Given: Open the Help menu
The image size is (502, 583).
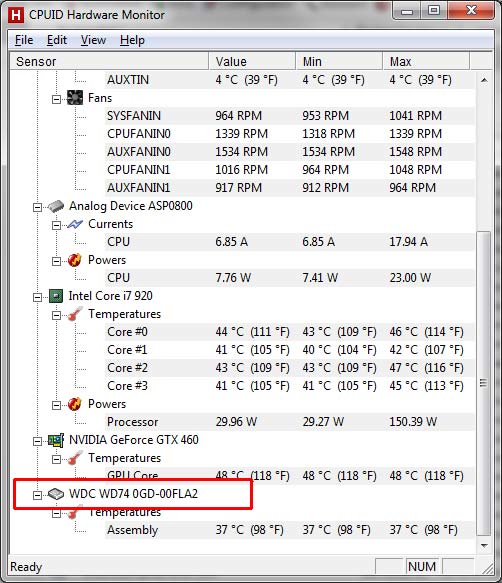Looking at the screenshot, I should (x=132, y=40).
